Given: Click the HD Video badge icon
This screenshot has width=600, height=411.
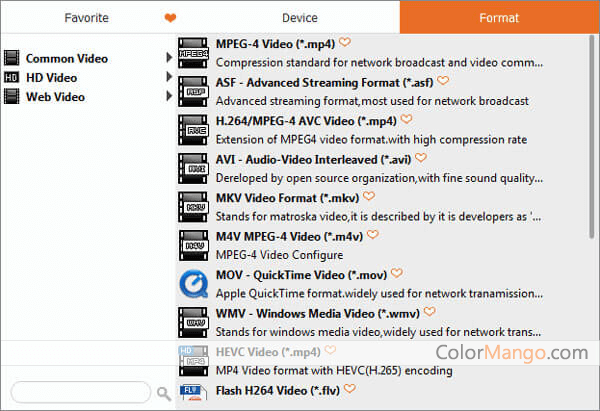Looking at the screenshot, I should coord(11,78).
